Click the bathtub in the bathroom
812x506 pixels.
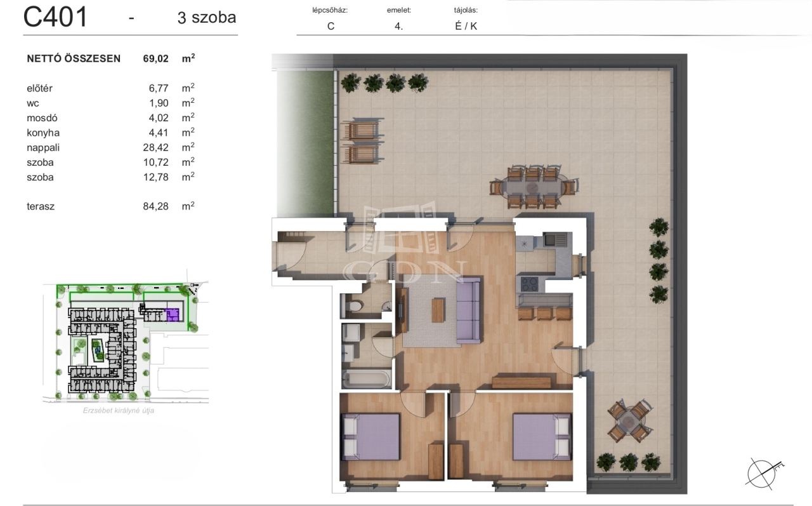[x=365, y=380]
